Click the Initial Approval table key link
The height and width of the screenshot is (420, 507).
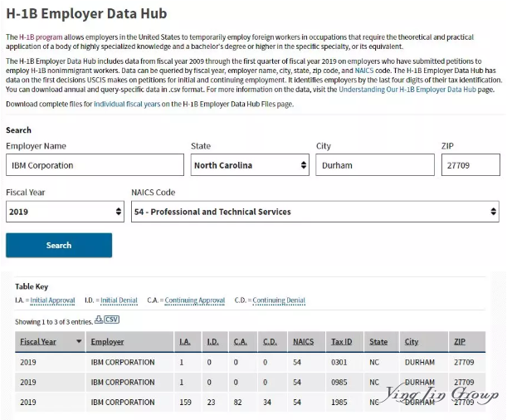(53, 300)
